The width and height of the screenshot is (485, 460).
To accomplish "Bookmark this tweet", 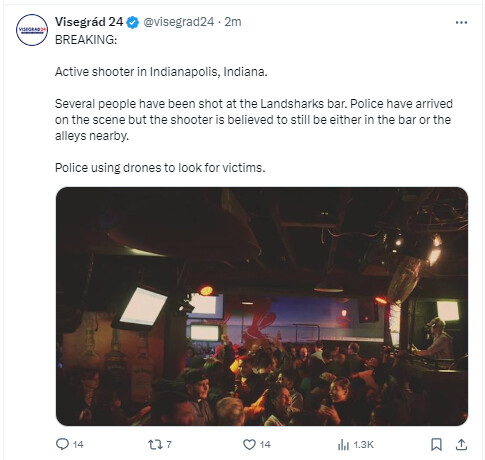I will click(x=436, y=444).
